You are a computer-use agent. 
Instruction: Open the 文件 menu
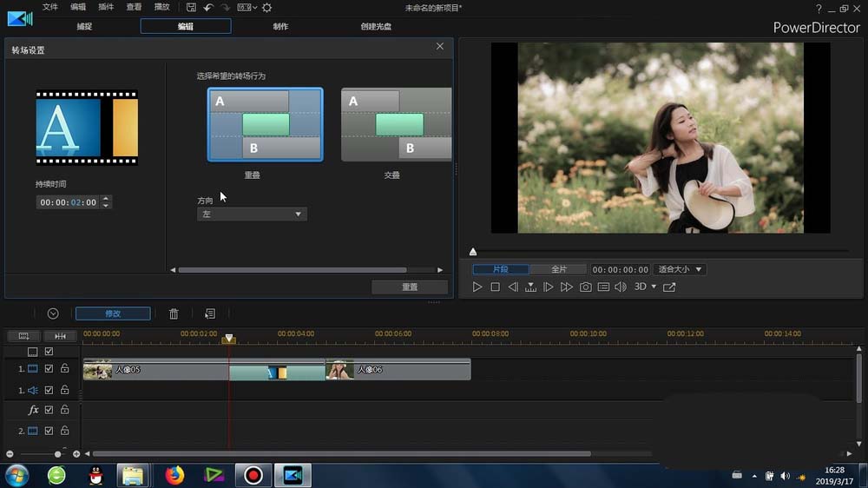[x=49, y=7]
